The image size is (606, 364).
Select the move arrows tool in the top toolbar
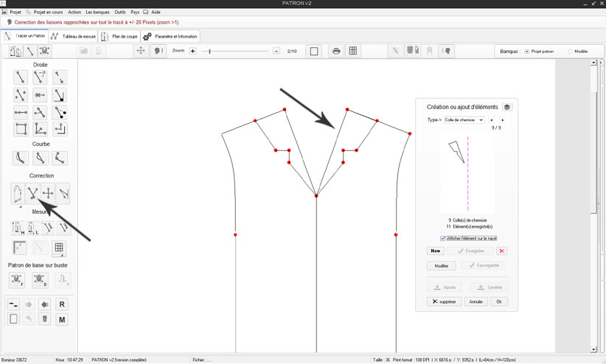140,51
